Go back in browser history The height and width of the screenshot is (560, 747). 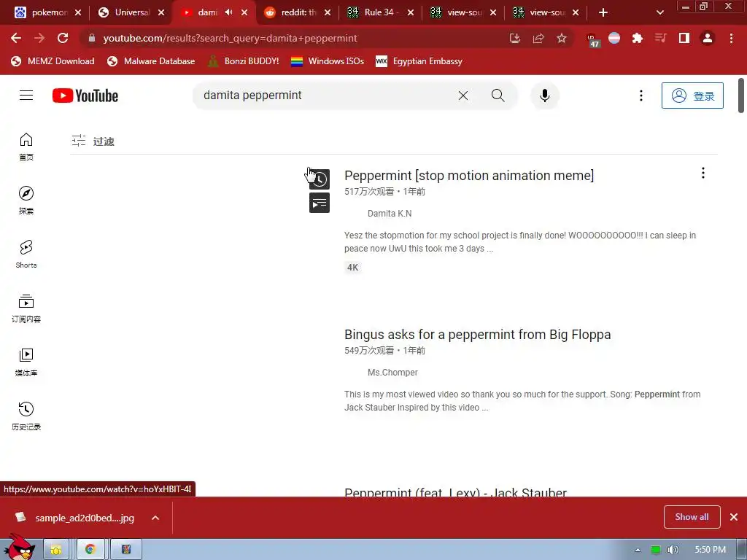pos(16,38)
